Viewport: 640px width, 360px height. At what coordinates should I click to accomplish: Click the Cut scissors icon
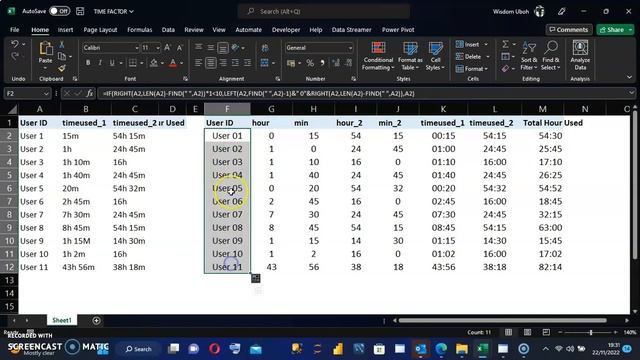[x=62, y=44]
